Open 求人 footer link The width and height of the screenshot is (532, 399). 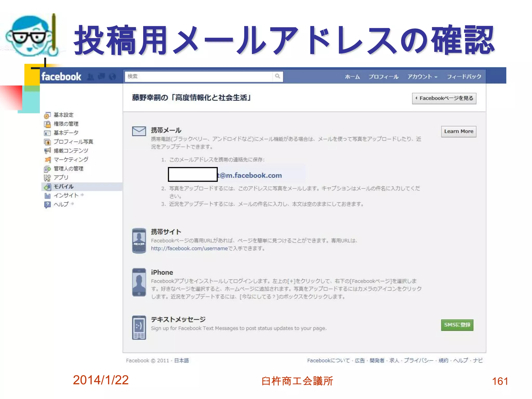[x=394, y=361]
